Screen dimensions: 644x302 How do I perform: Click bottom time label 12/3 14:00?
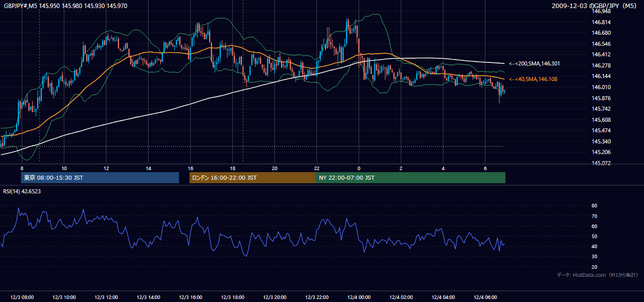coord(148,297)
